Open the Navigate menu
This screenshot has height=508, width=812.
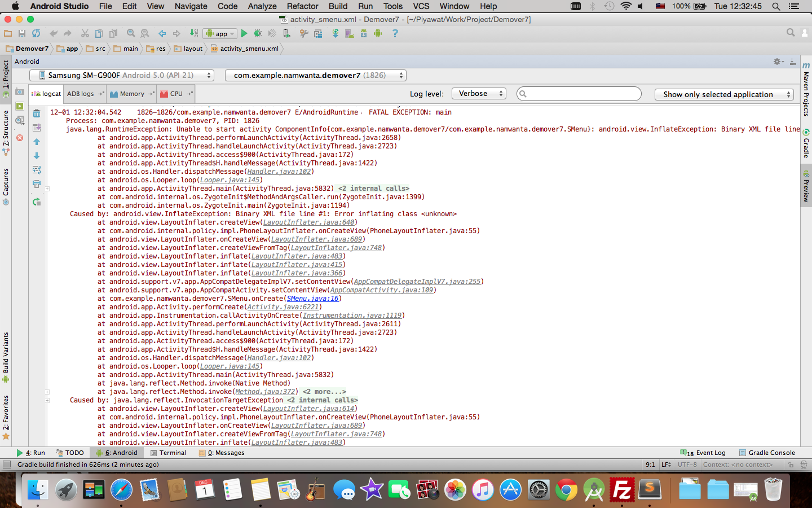(191, 6)
